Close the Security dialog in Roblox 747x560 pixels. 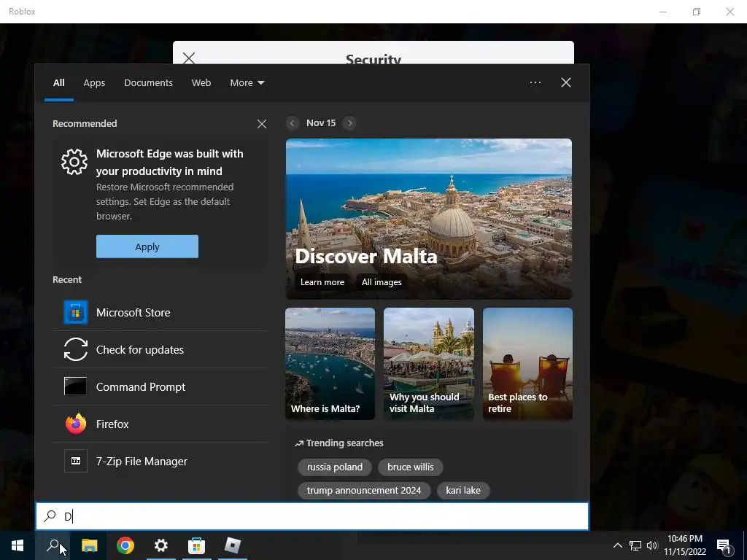(x=189, y=58)
